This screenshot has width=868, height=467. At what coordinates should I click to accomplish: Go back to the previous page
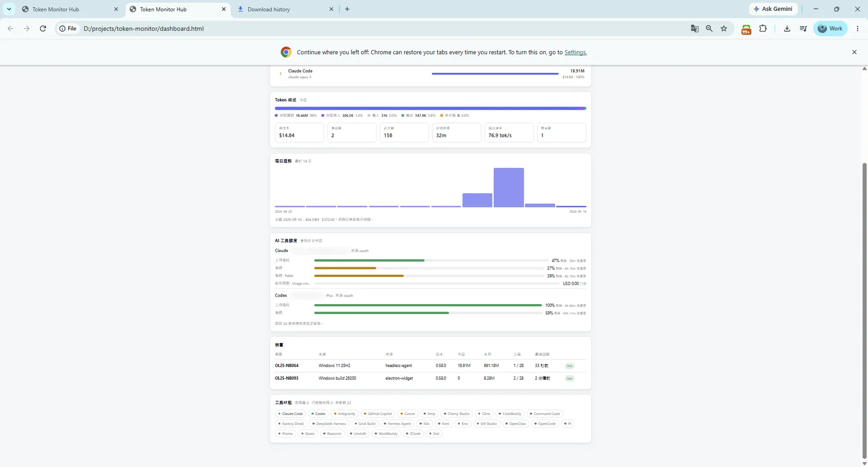(10, 29)
